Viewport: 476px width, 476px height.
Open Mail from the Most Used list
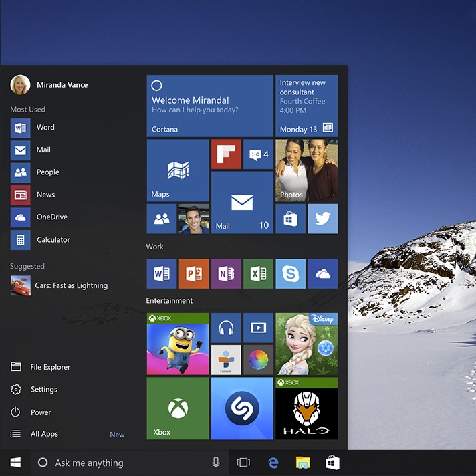[x=31, y=150]
